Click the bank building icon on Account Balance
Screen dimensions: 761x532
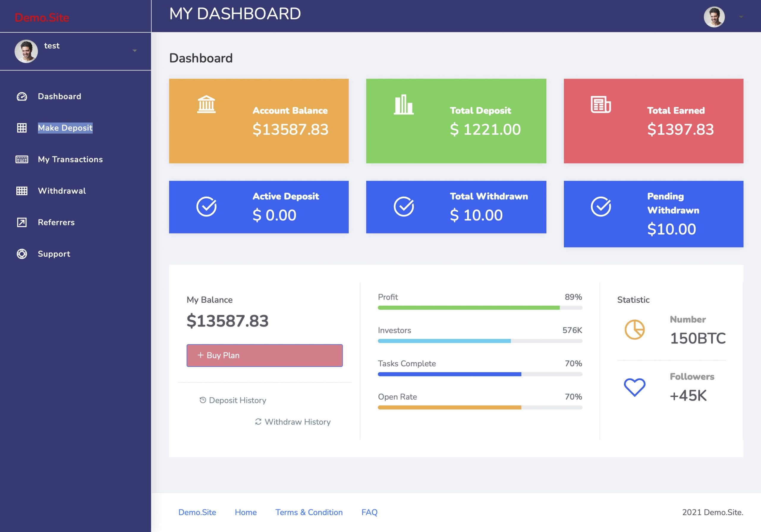point(206,104)
